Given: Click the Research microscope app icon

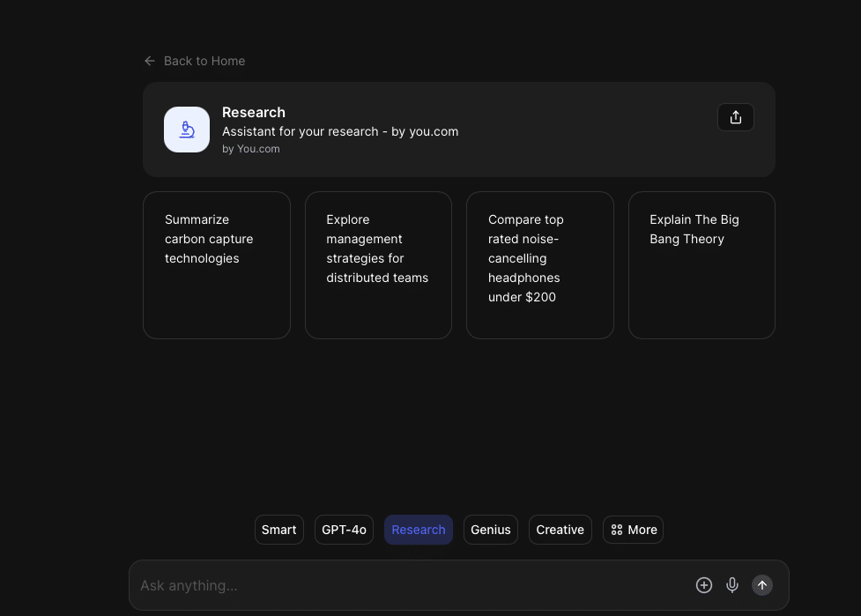Looking at the screenshot, I should 187,130.
